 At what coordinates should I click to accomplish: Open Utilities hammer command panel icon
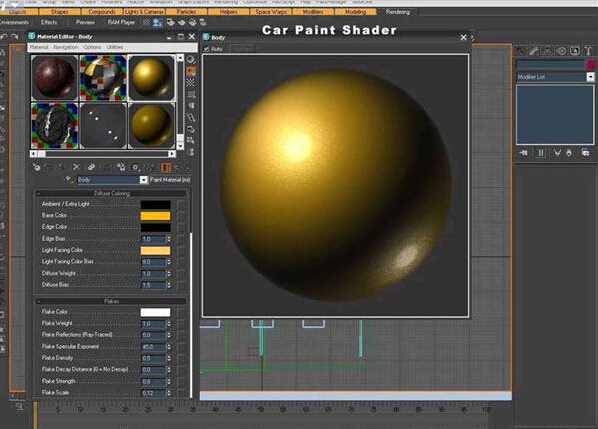coord(588,50)
